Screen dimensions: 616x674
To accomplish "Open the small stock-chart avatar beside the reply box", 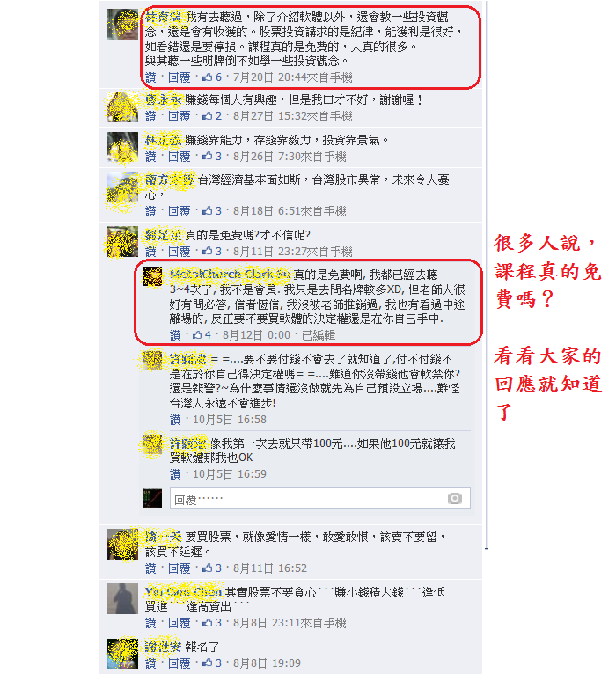I will pyautogui.click(x=152, y=498).
